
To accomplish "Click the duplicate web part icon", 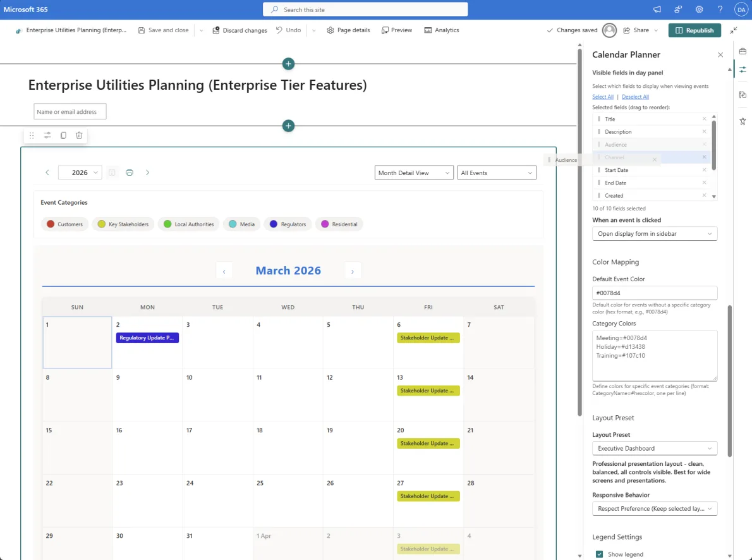I will (x=63, y=135).
